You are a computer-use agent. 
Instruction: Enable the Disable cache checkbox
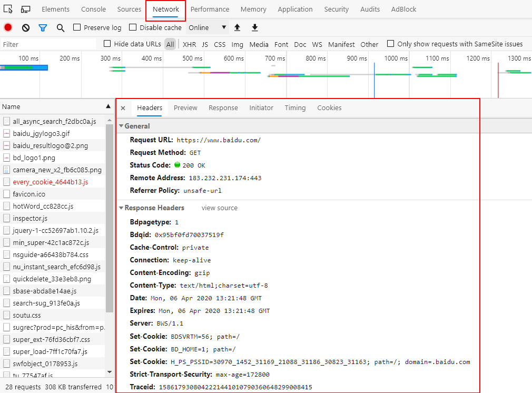(x=133, y=27)
